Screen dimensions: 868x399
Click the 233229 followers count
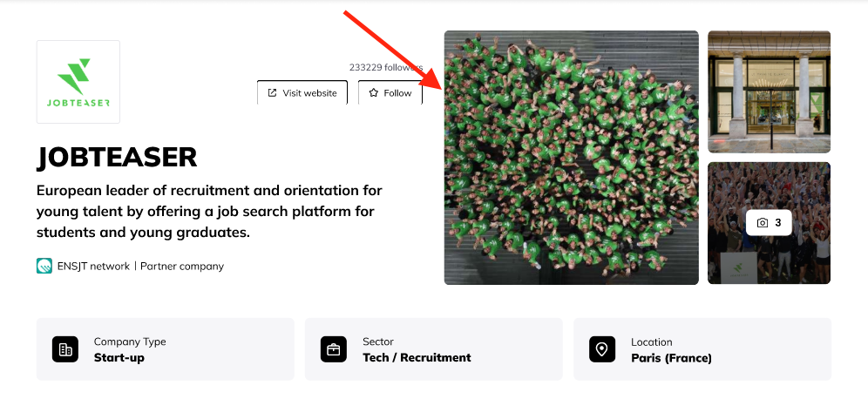pos(385,67)
